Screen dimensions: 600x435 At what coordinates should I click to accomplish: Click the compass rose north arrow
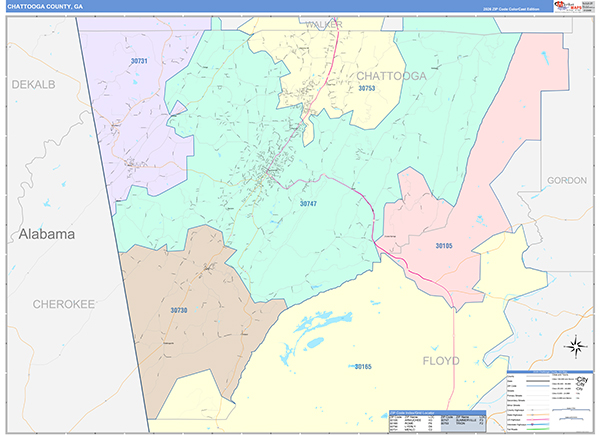coord(576,346)
